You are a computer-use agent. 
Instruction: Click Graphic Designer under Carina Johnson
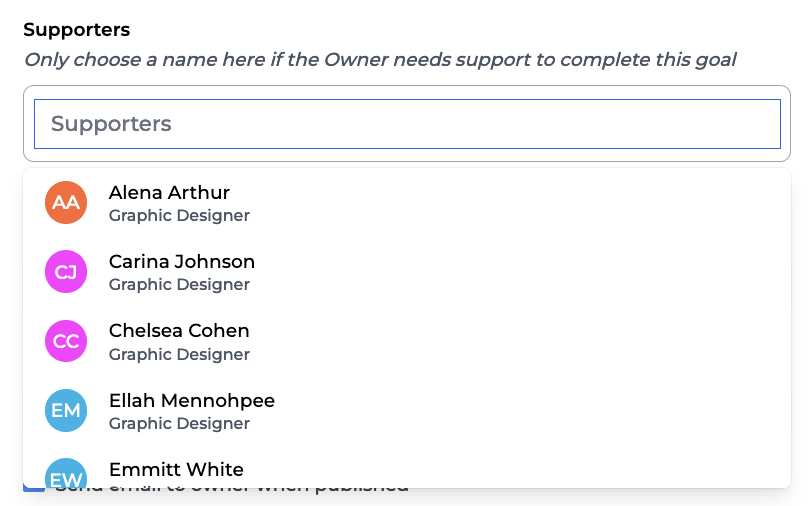(x=179, y=284)
